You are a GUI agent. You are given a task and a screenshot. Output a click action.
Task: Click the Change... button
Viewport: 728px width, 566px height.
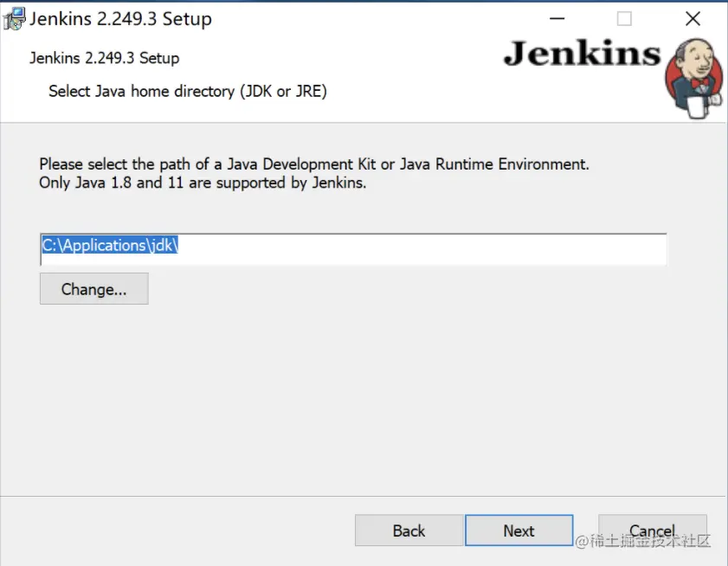click(94, 289)
